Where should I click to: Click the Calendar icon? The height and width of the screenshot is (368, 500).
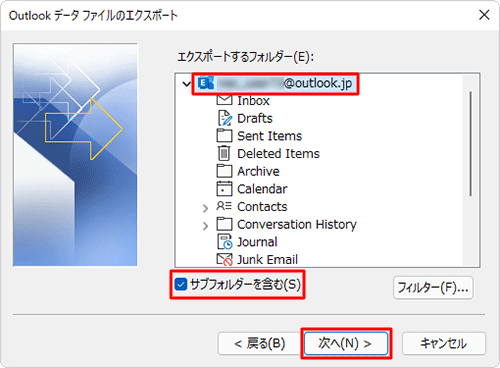coord(224,189)
